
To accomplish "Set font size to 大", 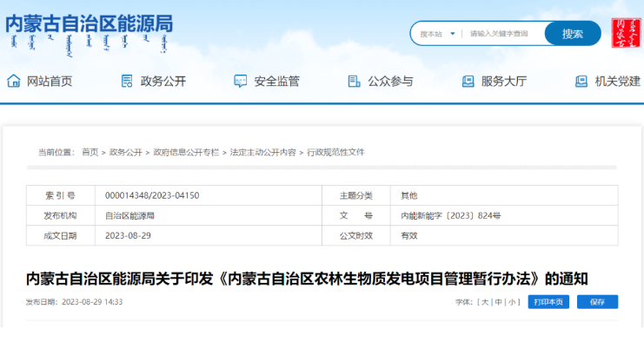I will click(x=485, y=302).
